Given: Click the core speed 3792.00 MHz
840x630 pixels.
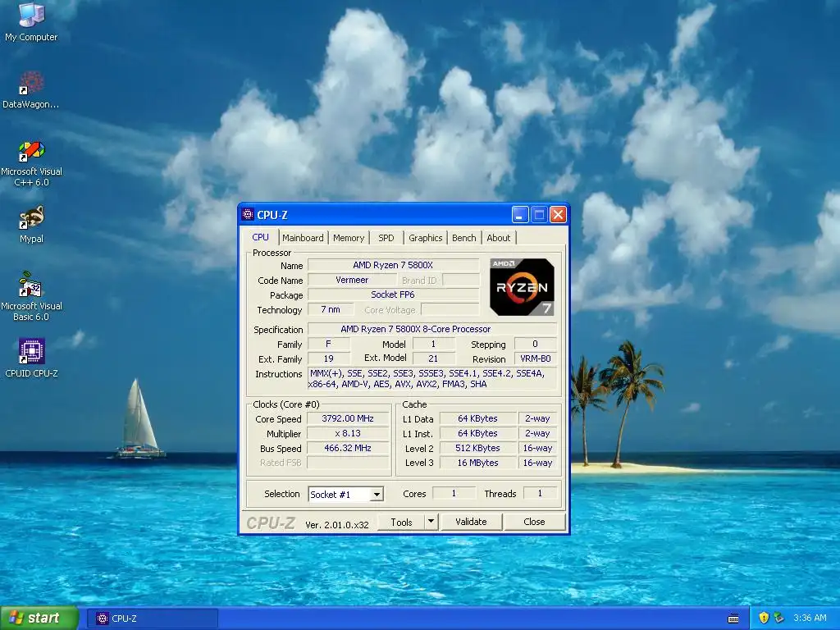Looking at the screenshot, I should click(348, 418).
